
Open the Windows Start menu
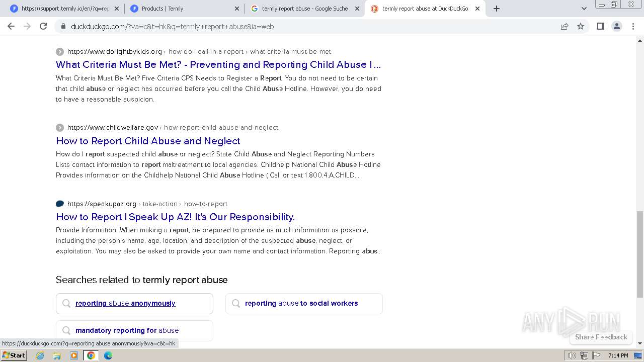(14, 355)
